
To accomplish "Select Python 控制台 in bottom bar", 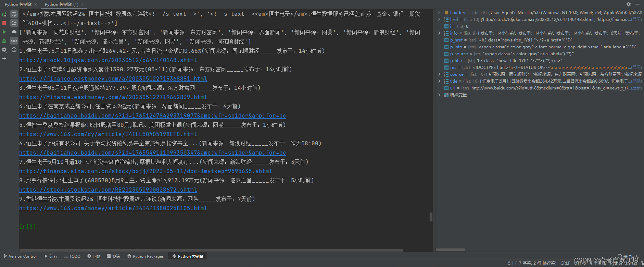I will pyautogui.click(x=188, y=256).
